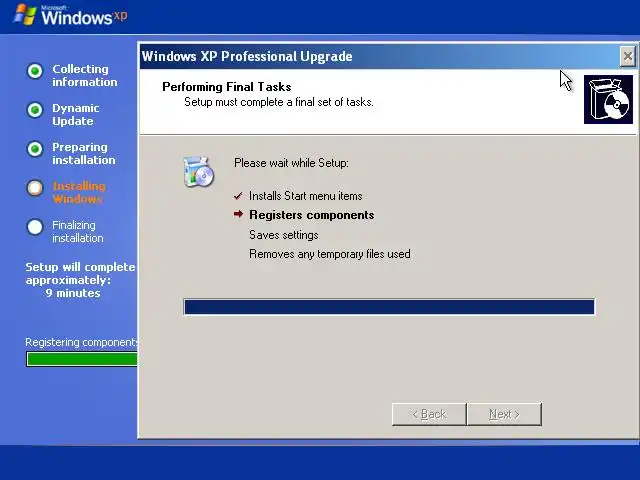Click the bold 'Registers components' text
Screen dimensions: 640x480
(311, 215)
